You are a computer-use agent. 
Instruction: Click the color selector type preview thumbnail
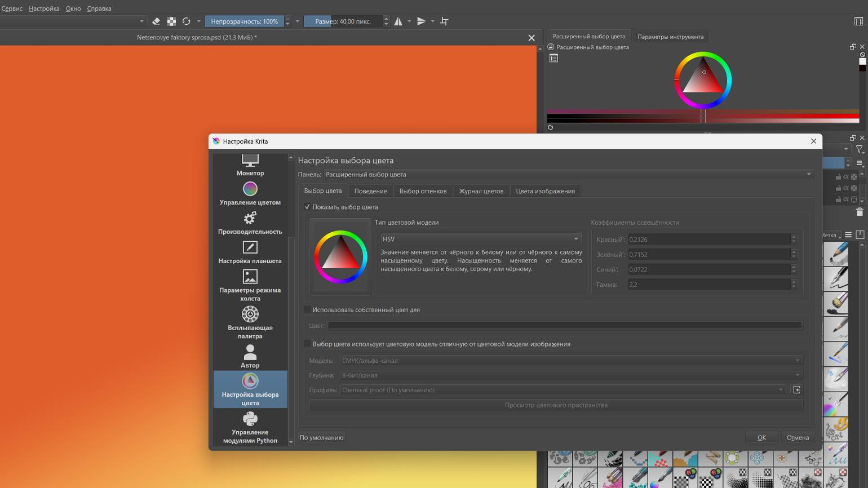coord(340,257)
